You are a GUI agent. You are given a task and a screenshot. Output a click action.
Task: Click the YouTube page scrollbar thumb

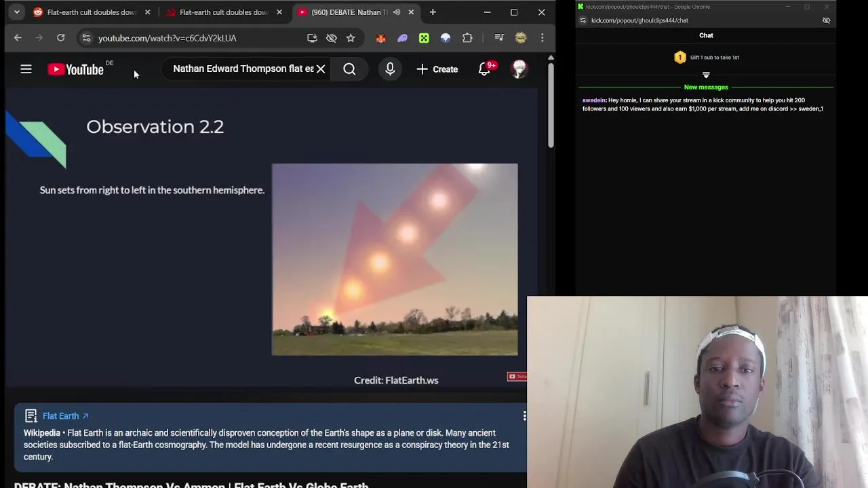(551, 105)
